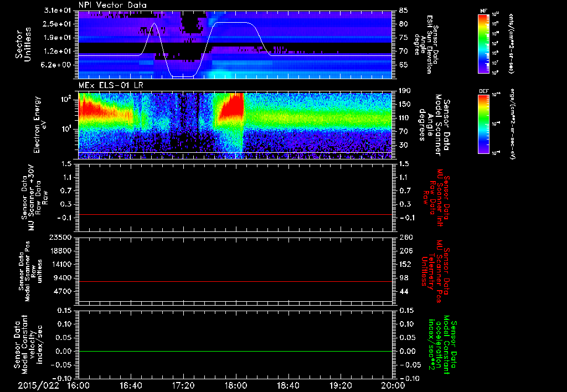Click the 23500 scanner position tick label
The width and height of the screenshot is (567, 392).
pyautogui.click(x=61, y=237)
